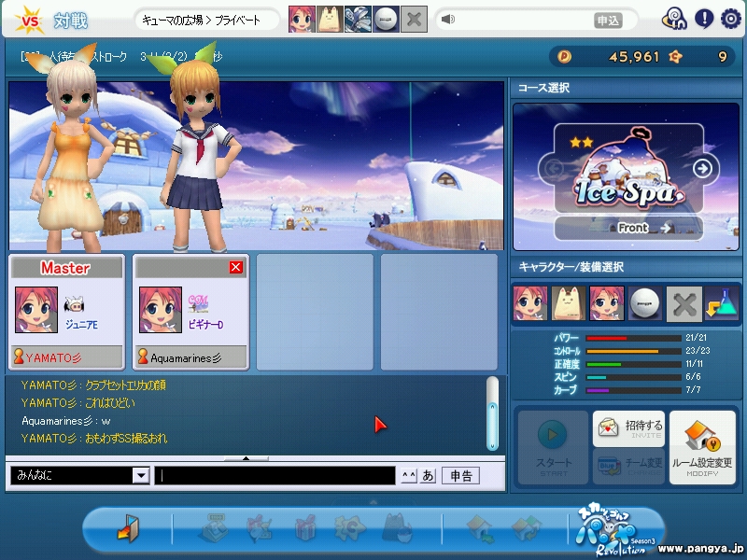Click the Pang currency coin icon
The image size is (747, 560).
coord(564,57)
